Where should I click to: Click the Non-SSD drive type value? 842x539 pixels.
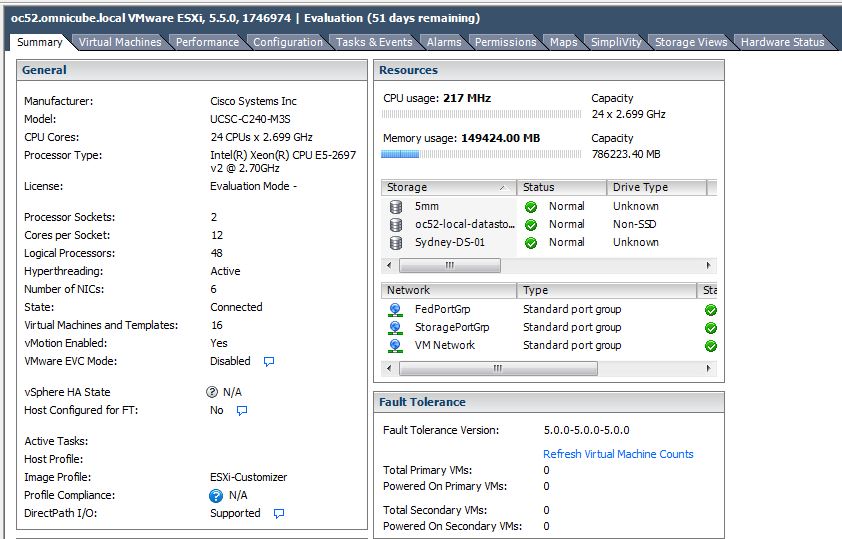[x=635, y=224]
